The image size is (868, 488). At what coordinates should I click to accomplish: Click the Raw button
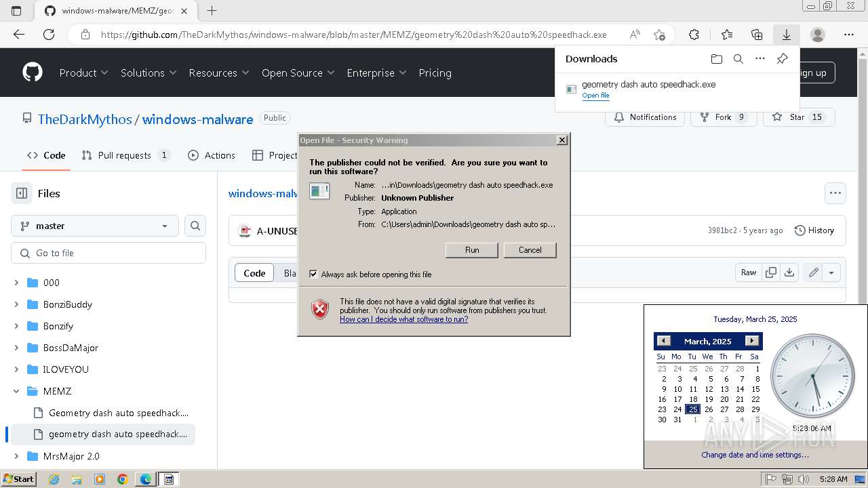pos(749,272)
